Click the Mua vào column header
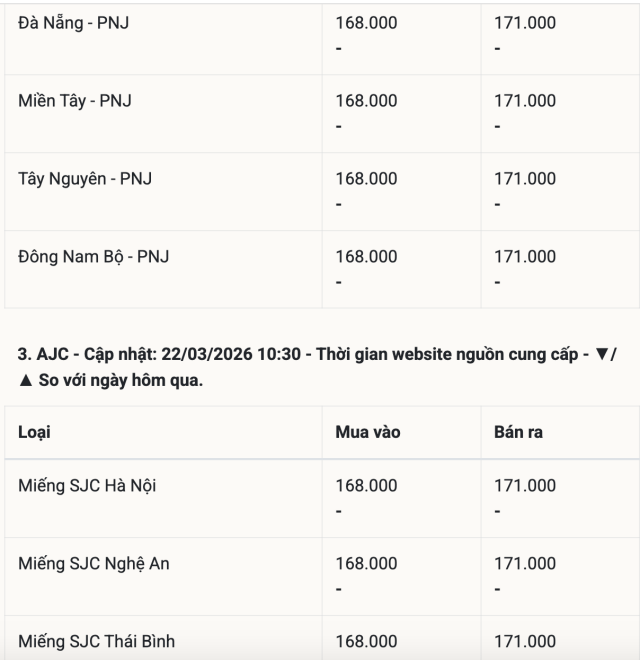Screen dimensions: 640x660 click(x=368, y=433)
